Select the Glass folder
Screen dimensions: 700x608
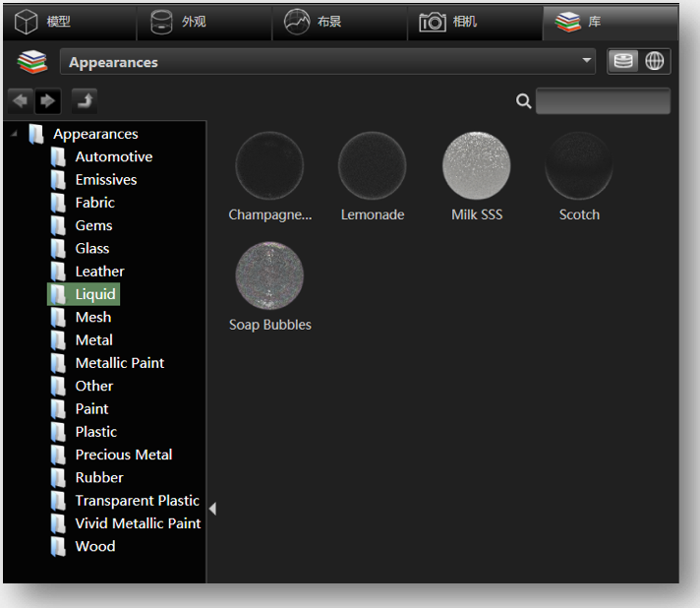[x=92, y=248]
